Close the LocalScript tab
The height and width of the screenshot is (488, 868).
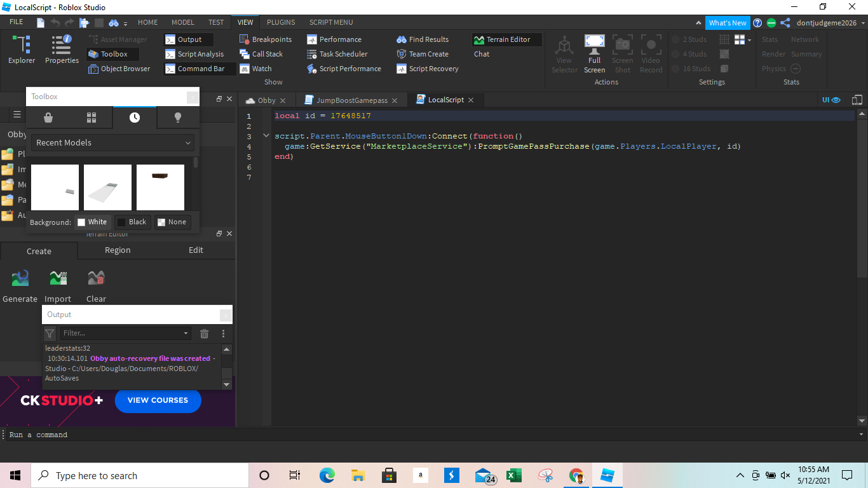[471, 100]
